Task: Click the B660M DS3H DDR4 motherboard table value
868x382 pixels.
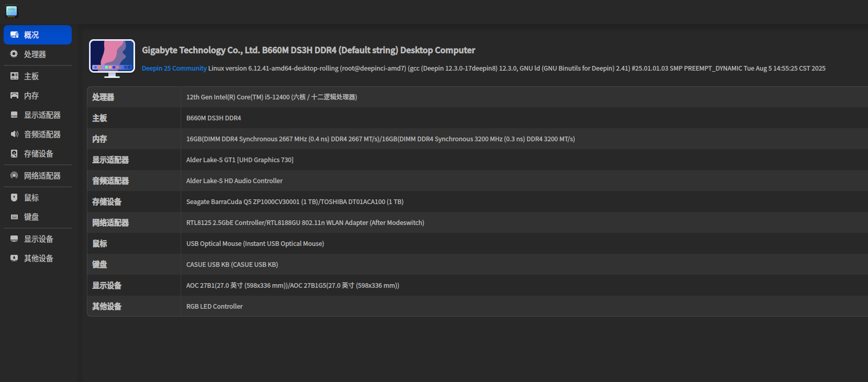Action: pos(214,118)
